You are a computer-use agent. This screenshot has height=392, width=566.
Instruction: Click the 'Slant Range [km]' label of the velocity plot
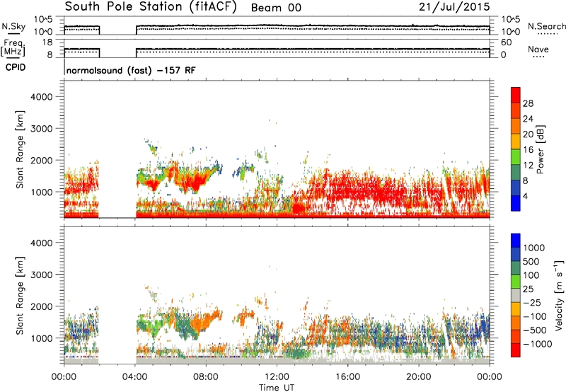[x=20, y=295]
